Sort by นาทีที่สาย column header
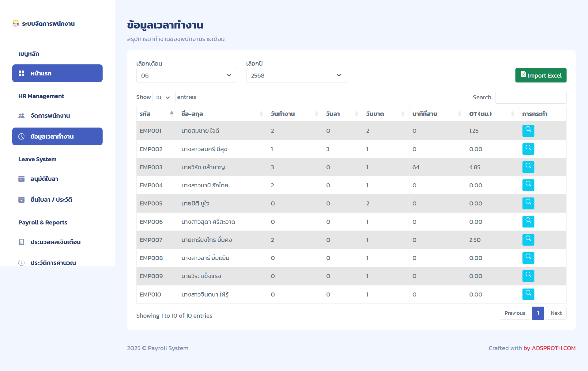 click(x=437, y=114)
